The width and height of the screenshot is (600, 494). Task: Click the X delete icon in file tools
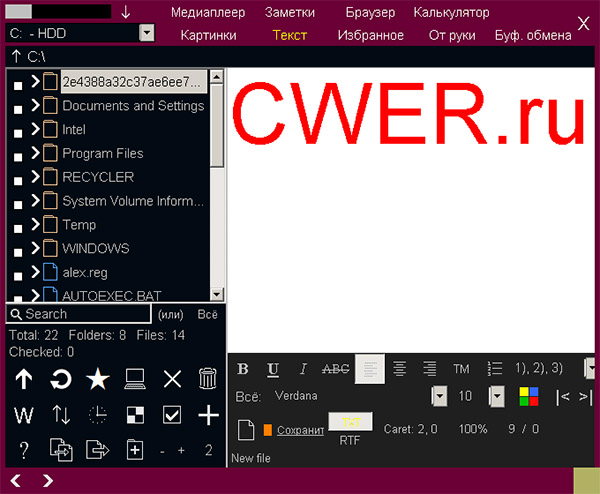click(172, 379)
